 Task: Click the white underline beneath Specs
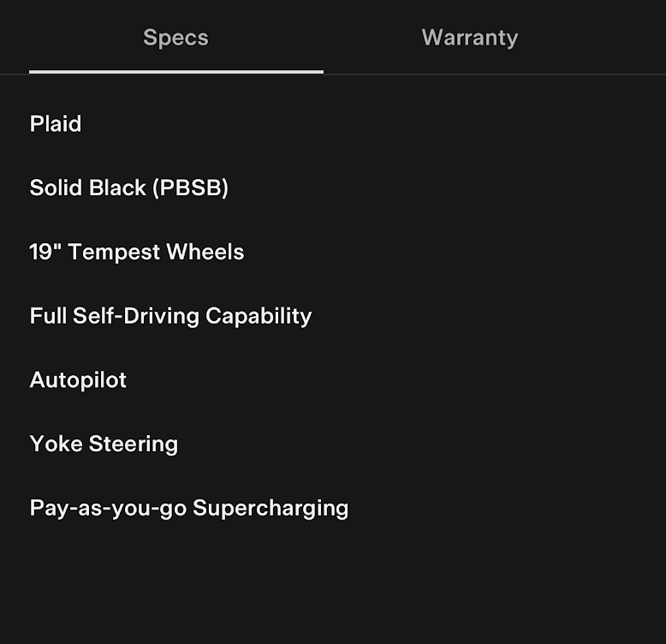point(175,72)
